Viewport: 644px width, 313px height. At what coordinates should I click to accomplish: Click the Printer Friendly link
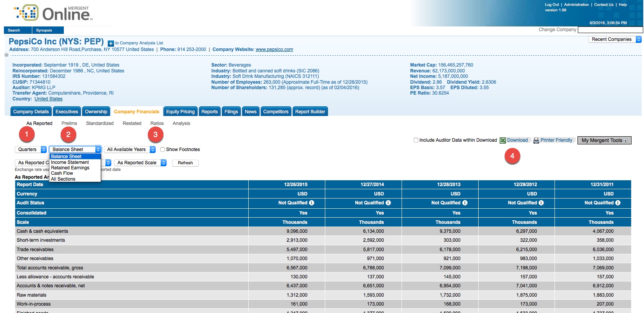tap(556, 140)
